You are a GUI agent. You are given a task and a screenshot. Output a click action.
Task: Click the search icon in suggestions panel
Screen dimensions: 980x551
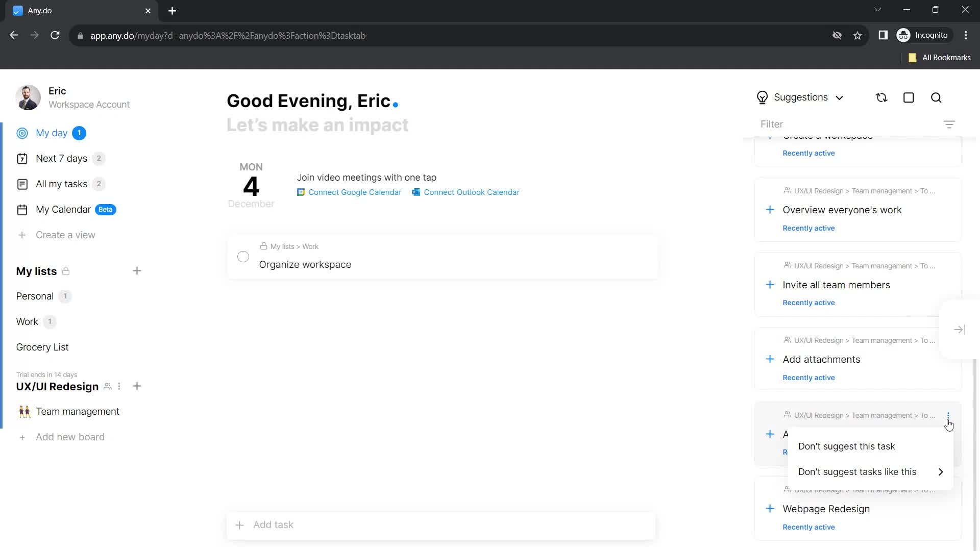tap(938, 97)
